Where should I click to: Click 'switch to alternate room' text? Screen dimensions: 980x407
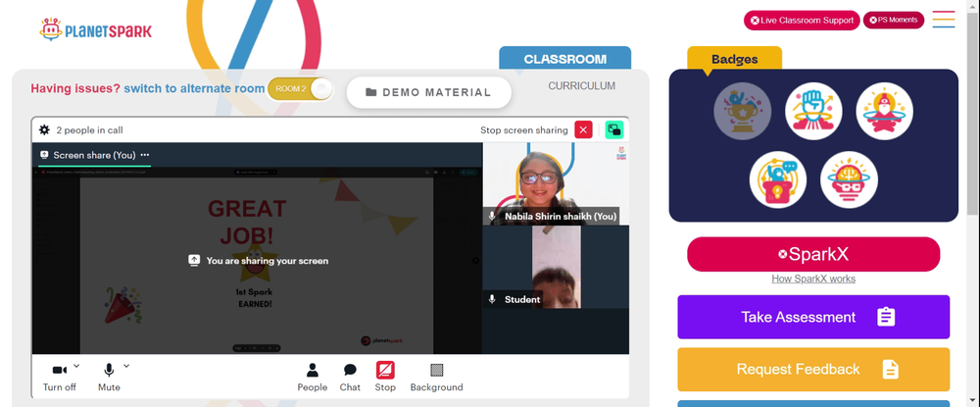(x=194, y=89)
